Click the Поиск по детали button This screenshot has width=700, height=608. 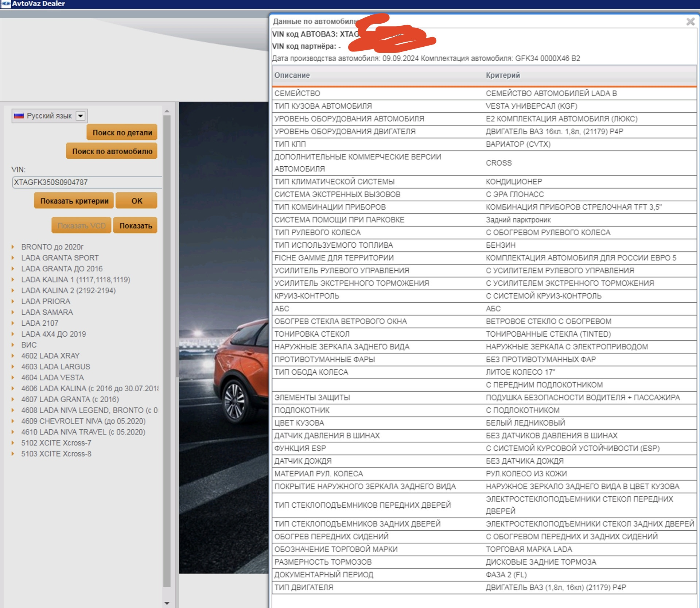(x=122, y=132)
